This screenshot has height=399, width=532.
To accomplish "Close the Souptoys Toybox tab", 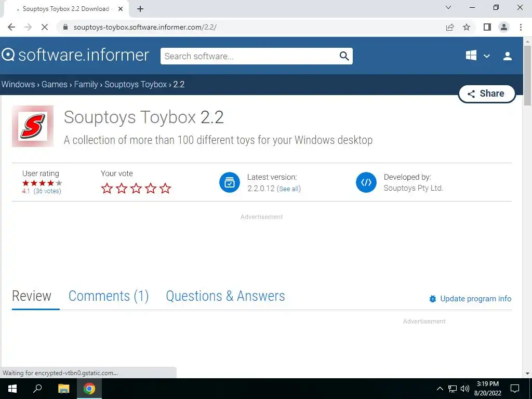I will (x=121, y=9).
